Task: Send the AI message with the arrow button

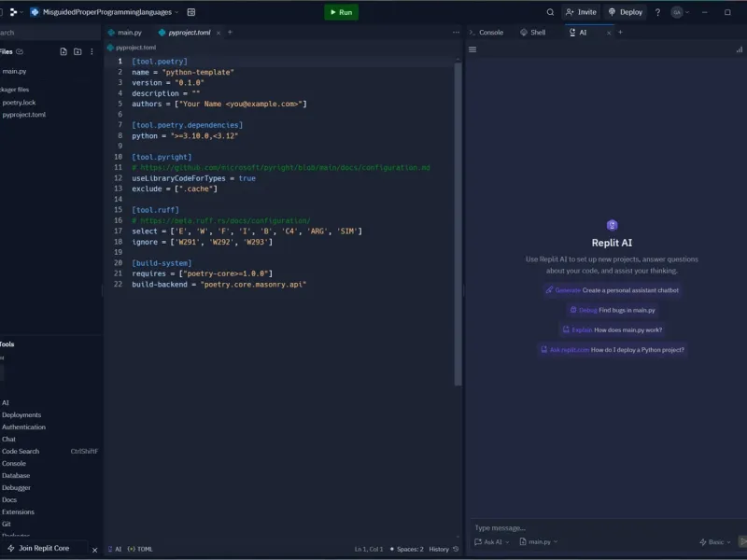Action: tap(742, 542)
